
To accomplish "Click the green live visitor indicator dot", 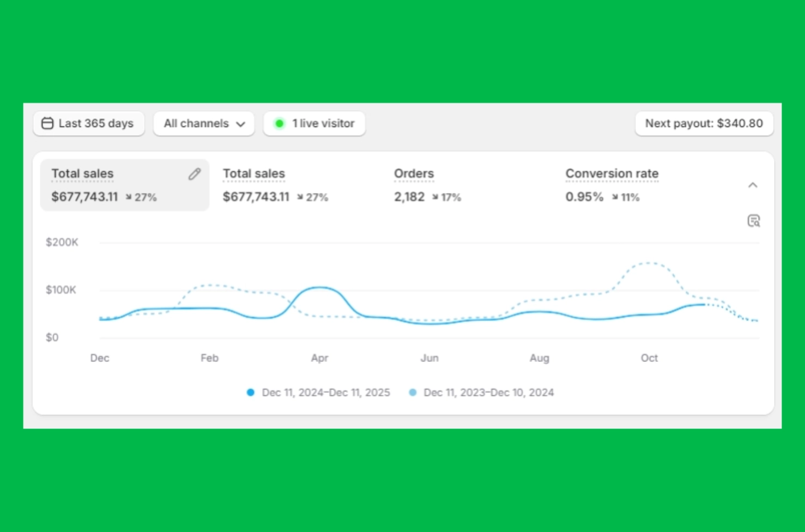I will 280,124.
